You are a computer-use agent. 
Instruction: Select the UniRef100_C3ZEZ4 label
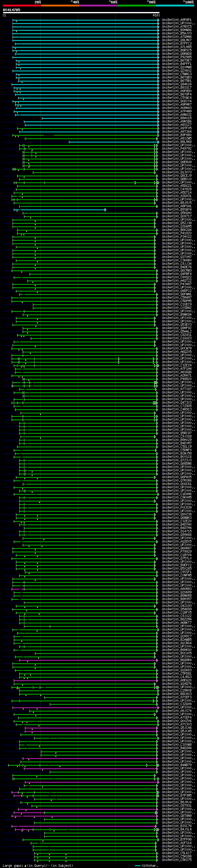point(177,365)
